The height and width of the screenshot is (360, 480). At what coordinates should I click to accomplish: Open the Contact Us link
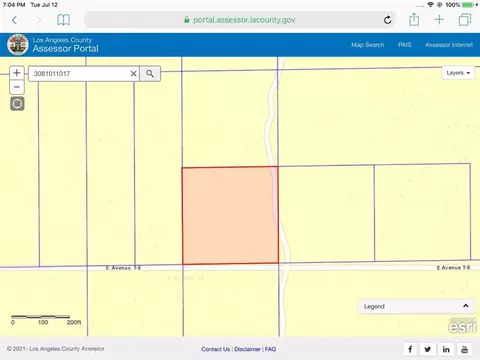(216, 349)
